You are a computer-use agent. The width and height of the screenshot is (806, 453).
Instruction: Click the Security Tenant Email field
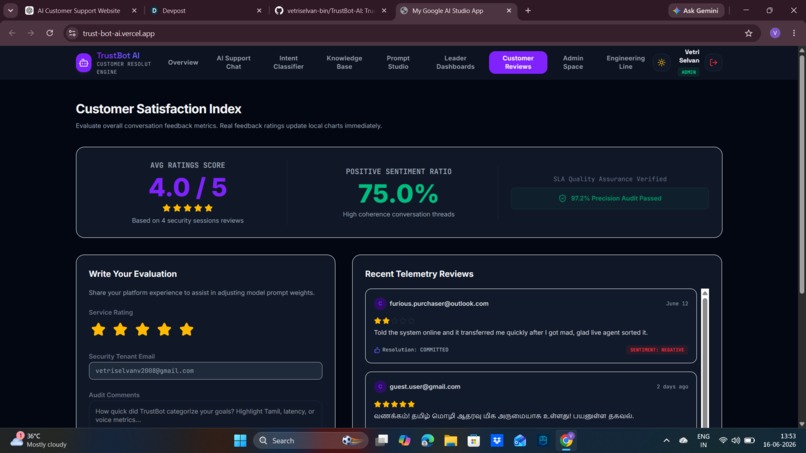pyautogui.click(x=206, y=371)
